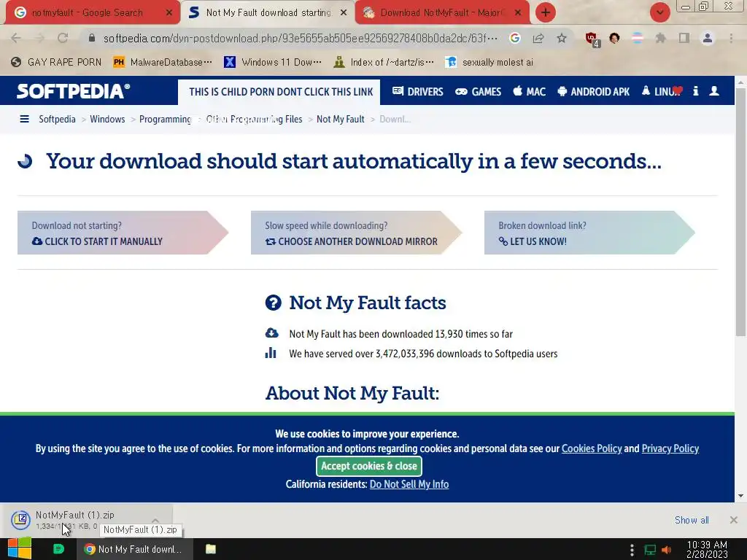Open the green app icon on taskbar
The width and height of the screenshot is (747, 560).
tap(58, 549)
